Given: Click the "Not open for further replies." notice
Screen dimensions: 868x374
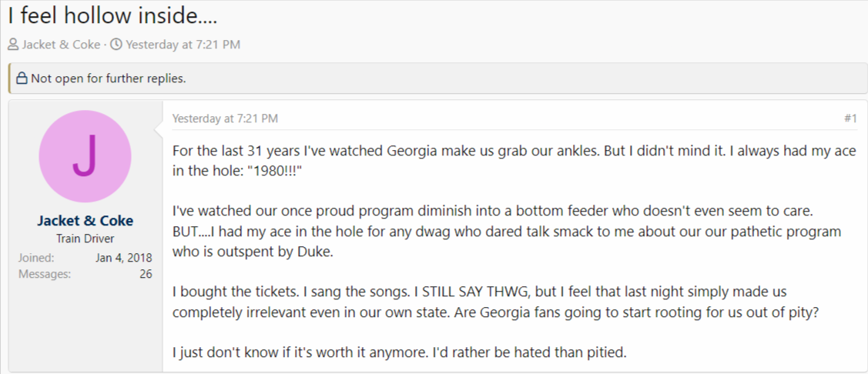Looking at the screenshot, I should pos(108,78).
